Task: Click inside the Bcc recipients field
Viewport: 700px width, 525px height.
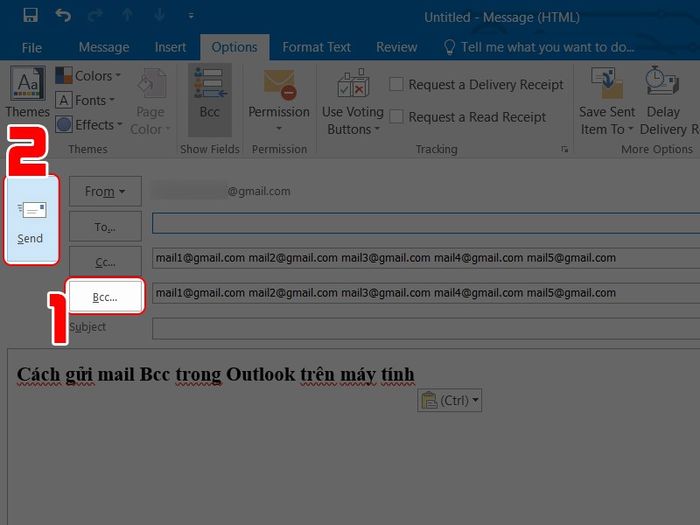Action: (426, 293)
